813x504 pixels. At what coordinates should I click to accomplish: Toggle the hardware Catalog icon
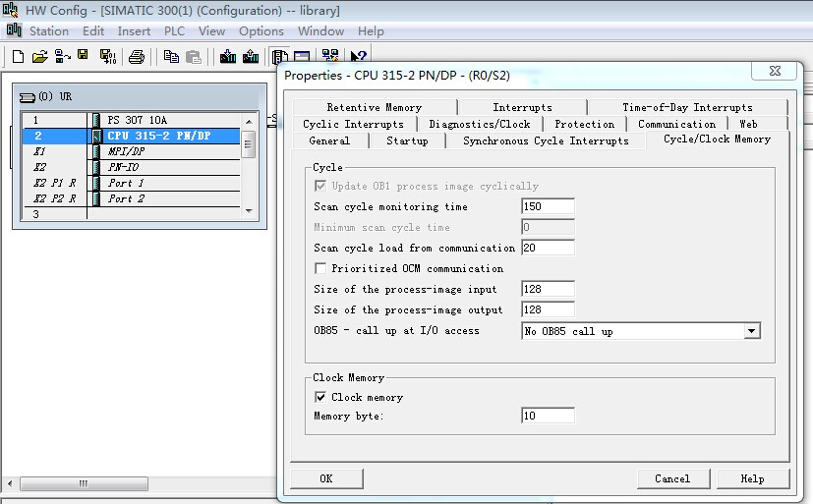click(279, 56)
